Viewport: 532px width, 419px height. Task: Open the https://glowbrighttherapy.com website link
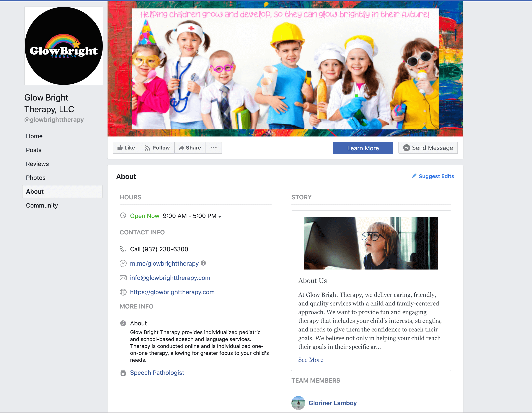pos(172,292)
